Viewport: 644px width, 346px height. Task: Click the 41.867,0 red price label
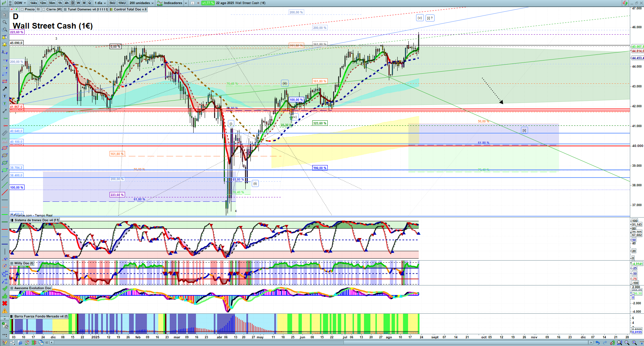[x=16, y=107]
